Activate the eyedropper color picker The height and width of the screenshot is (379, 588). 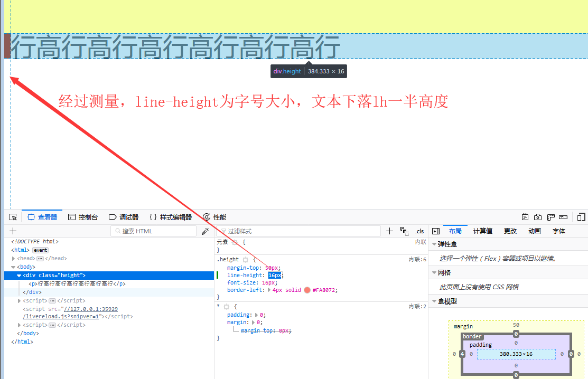206,231
